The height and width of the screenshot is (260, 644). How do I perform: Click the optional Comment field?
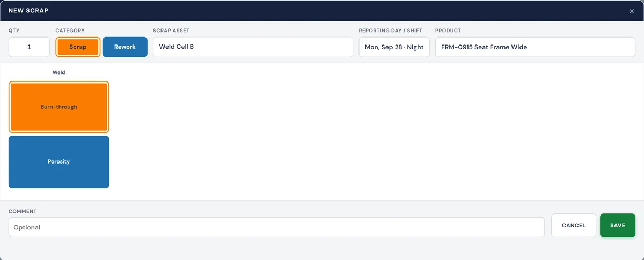pyautogui.click(x=276, y=227)
